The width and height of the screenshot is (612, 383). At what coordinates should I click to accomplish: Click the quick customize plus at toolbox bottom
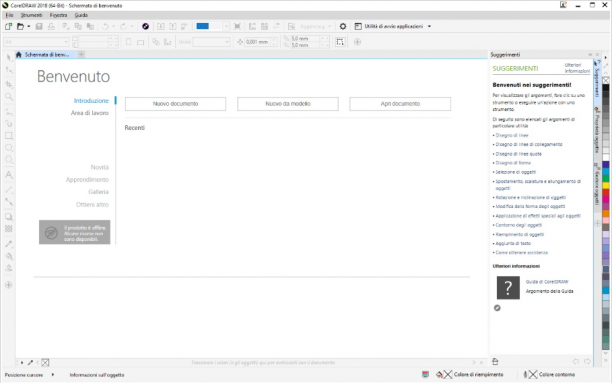9,285
